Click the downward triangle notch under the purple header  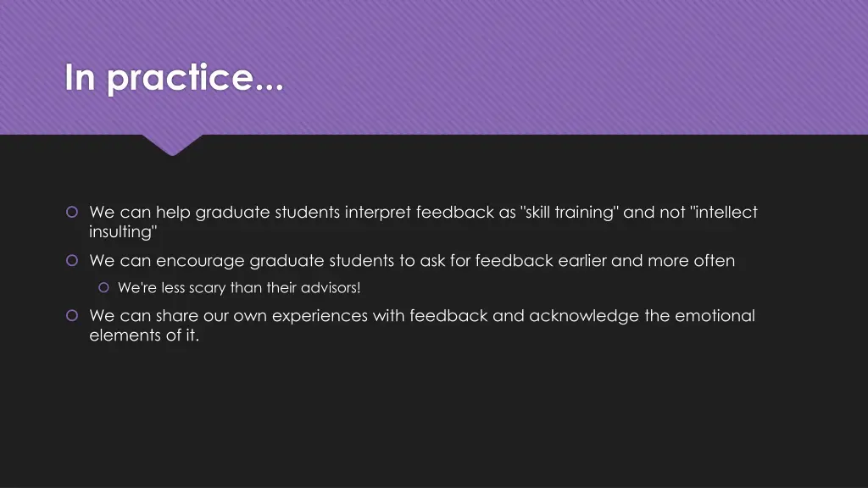coord(172,145)
